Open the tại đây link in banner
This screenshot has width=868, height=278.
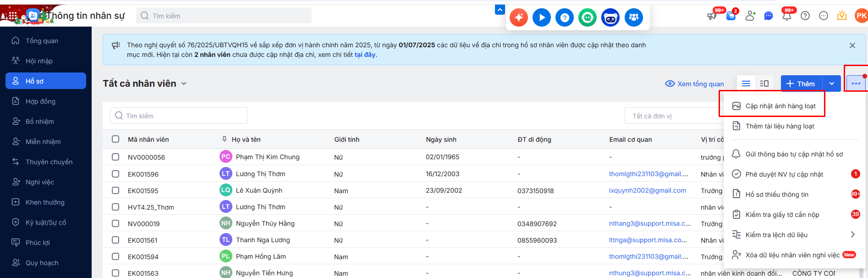(365, 55)
